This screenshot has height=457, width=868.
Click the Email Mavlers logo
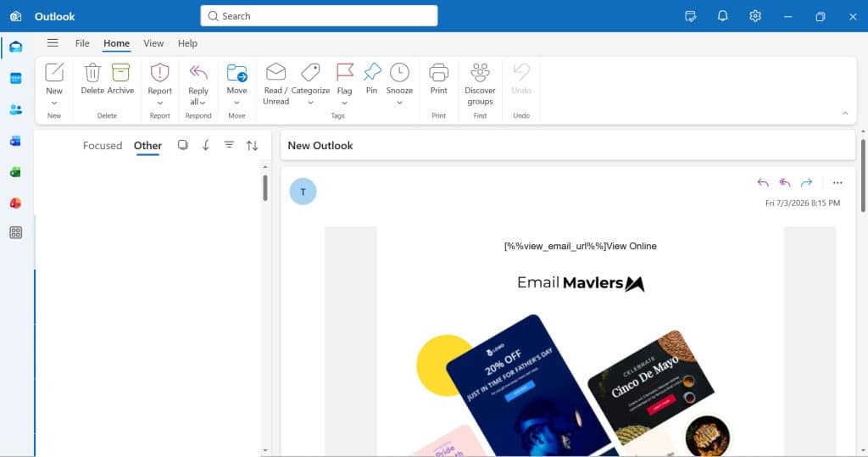click(x=580, y=283)
